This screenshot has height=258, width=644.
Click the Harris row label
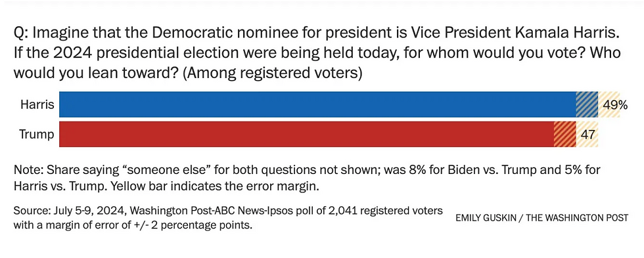[x=37, y=105]
